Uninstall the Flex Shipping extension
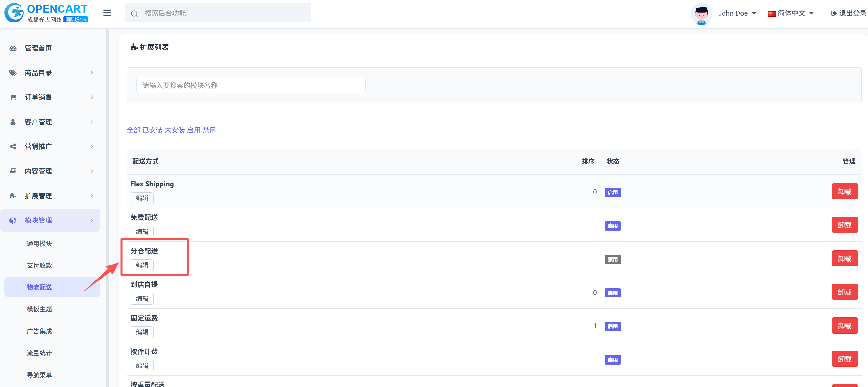The width and height of the screenshot is (868, 387). [845, 192]
